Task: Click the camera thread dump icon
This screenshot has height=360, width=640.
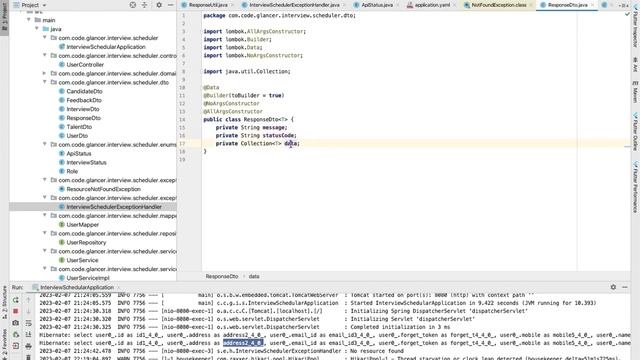Action: (x=16, y=323)
